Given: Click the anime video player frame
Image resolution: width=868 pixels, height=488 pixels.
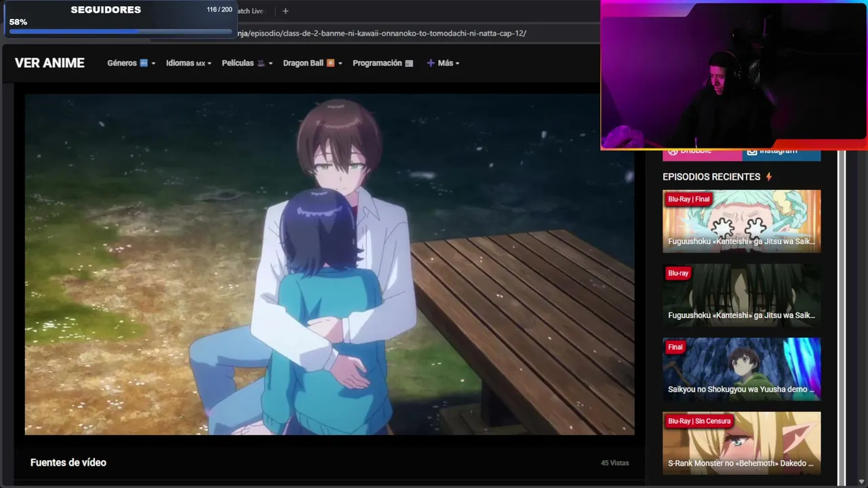Looking at the screenshot, I should pyautogui.click(x=330, y=264).
